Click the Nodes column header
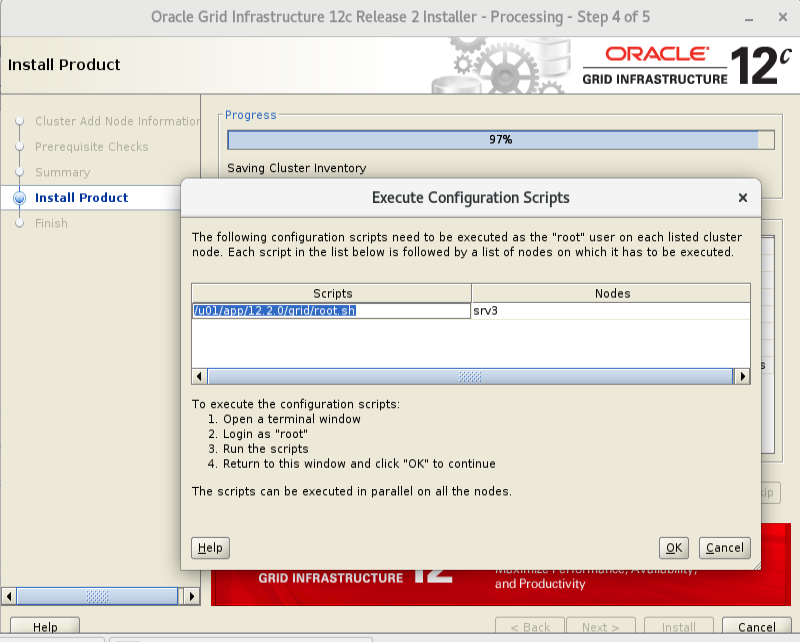Screen dimensions: 800x642 click(611, 293)
